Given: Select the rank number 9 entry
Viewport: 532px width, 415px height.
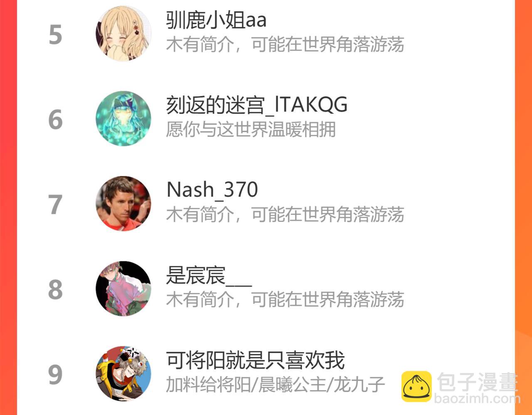Looking at the screenshot, I should (55, 375).
